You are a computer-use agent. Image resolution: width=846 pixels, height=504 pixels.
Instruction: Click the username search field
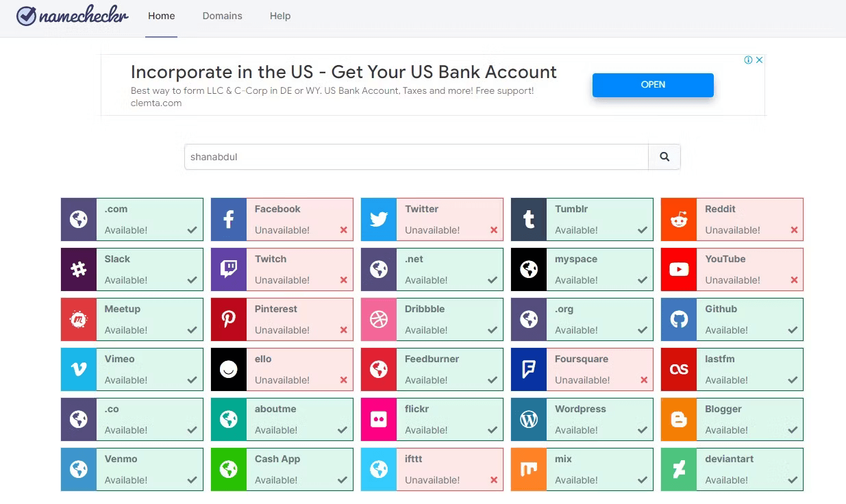416,157
